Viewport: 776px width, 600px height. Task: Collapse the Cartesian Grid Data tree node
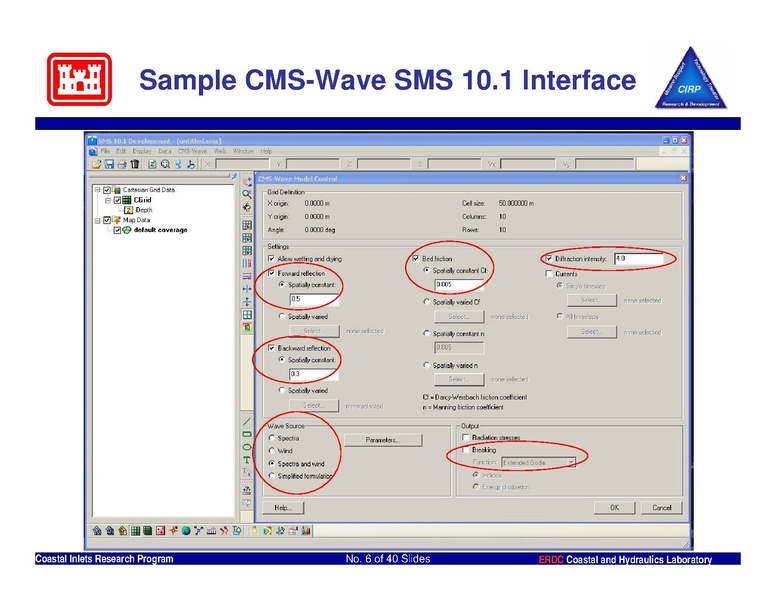tap(97, 190)
